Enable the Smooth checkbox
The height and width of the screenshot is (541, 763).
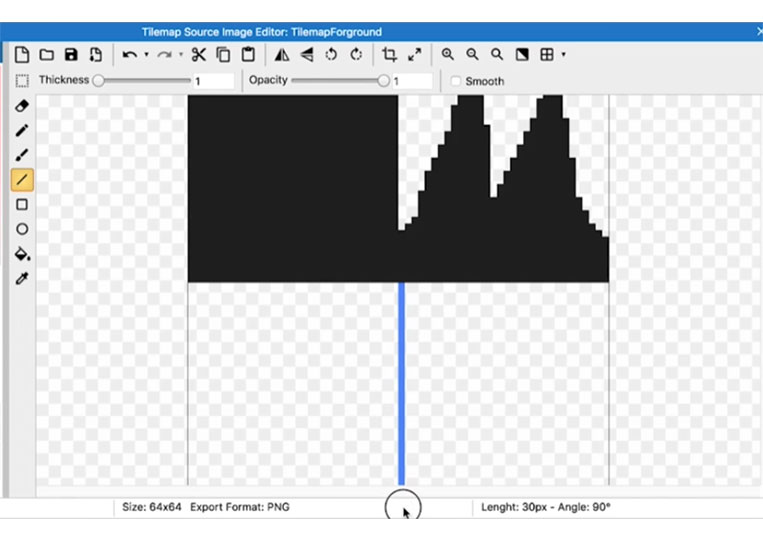tap(455, 81)
